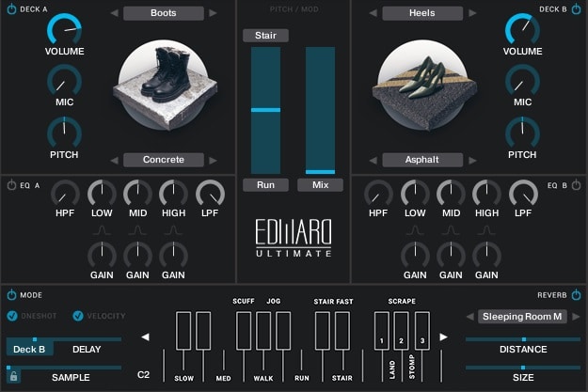588x392 pixels.
Task: Click EQ A bell curve icon under LOW
Action: pyautogui.click(x=102, y=230)
